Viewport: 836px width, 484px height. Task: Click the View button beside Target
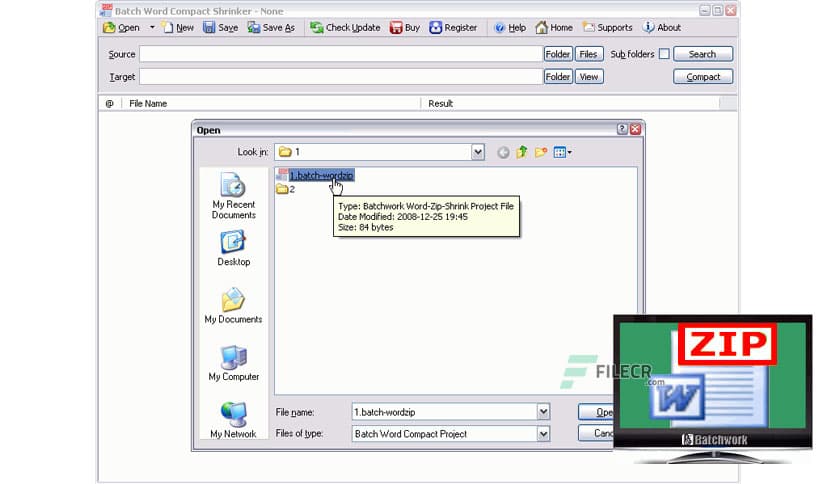[589, 77]
